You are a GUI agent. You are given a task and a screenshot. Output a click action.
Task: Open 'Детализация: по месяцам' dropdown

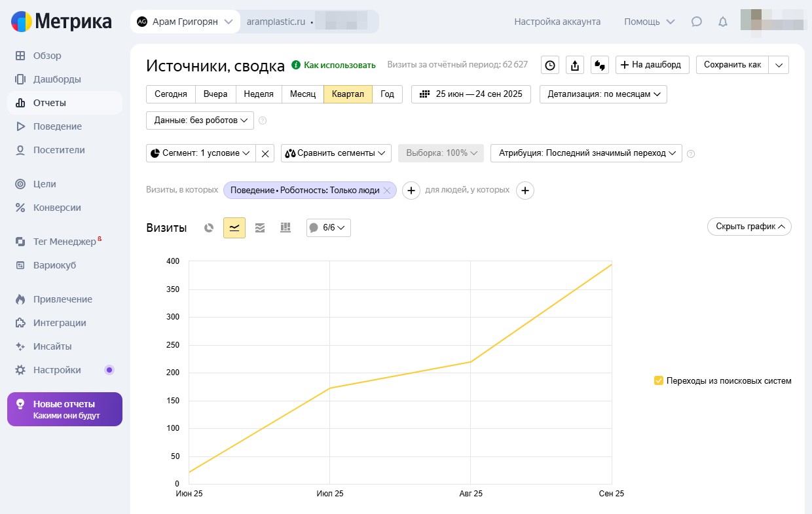[x=603, y=94]
